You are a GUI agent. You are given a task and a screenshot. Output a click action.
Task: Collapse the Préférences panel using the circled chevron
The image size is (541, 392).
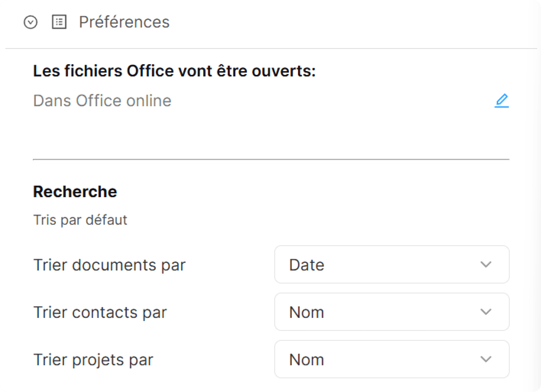pos(31,22)
